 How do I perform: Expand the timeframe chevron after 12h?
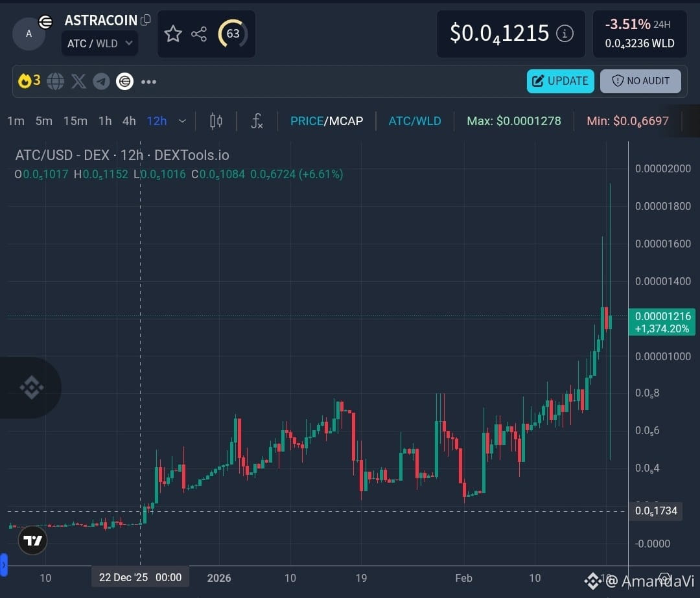coord(182,121)
